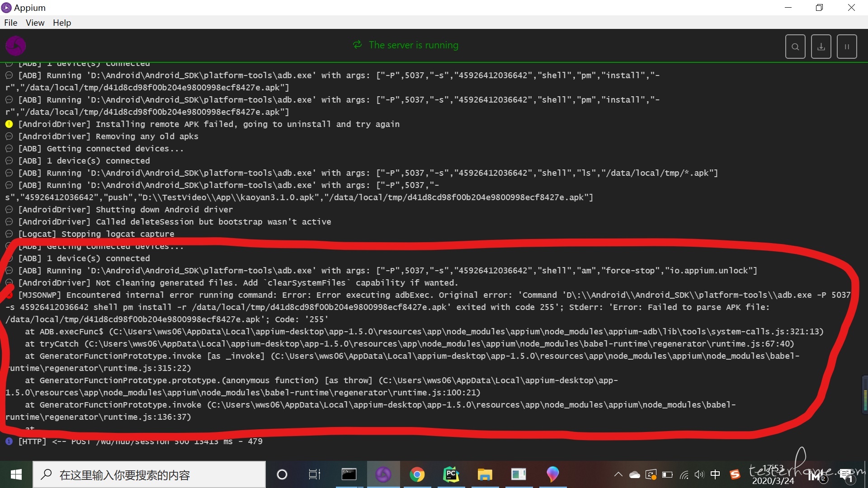Open Cortana circle on the taskbar
The image size is (868, 488).
tap(282, 474)
